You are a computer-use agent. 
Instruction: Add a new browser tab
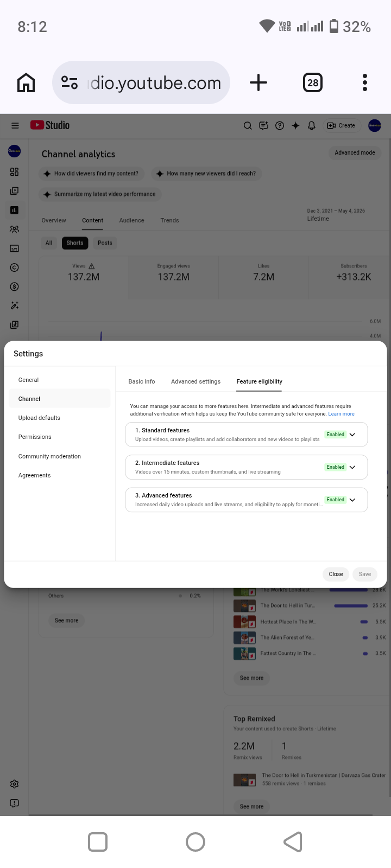[x=258, y=82]
